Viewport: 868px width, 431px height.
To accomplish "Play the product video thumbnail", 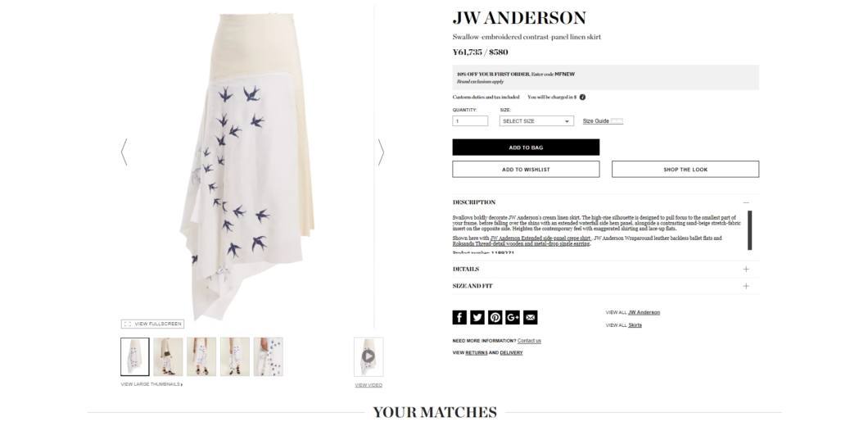I will [x=368, y=356].
